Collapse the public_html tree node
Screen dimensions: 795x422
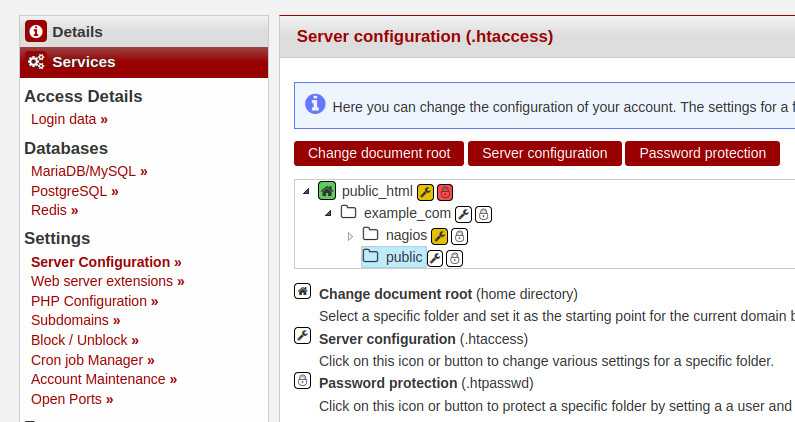click(x=306, y=192)
